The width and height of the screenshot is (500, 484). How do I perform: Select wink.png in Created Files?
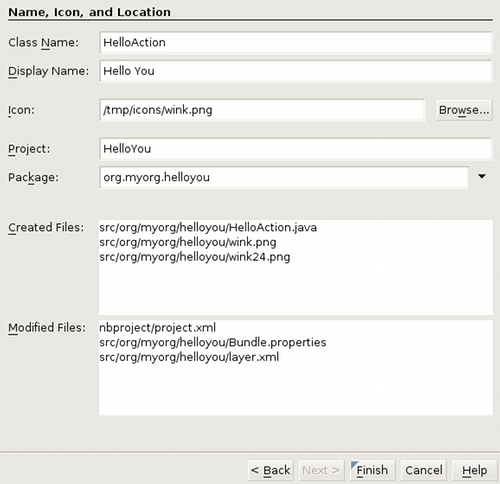pos(188,242)
